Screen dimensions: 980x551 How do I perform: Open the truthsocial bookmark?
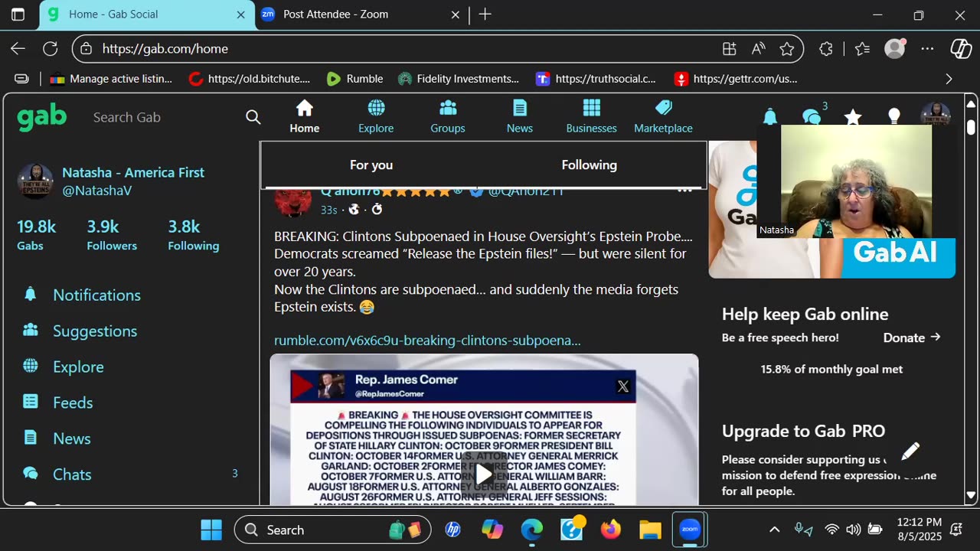pyautogui.click(x=596, y=79)
